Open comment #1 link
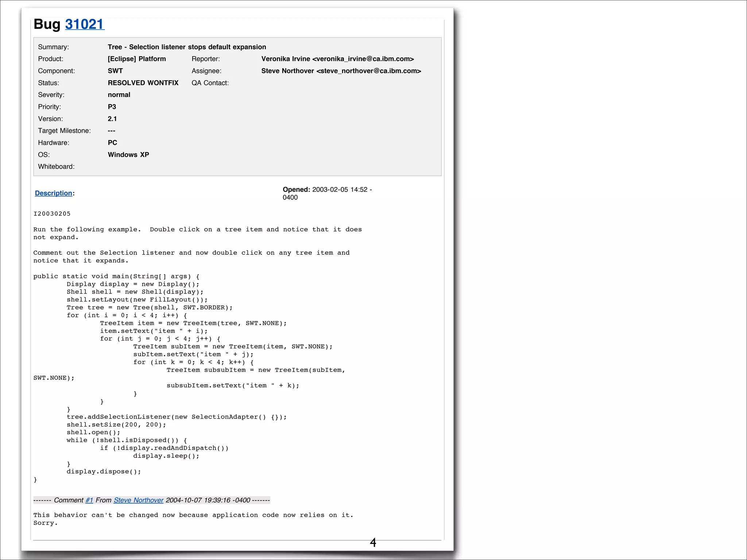The width and height of the screenshot is (747, 560). coord(89,500)
